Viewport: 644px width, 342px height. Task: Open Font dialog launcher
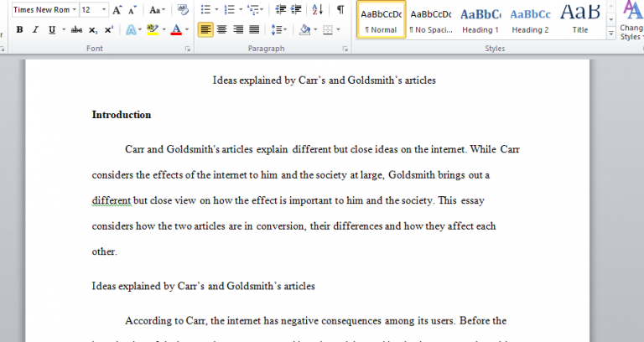188,49
